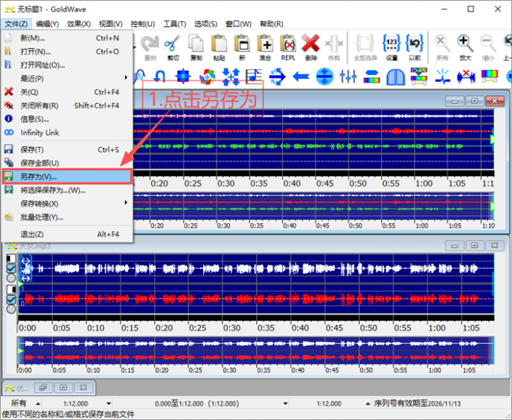Click the music note staff effect icon
The height and width of the screenshot is (420, 512).
tap(254, 76)
